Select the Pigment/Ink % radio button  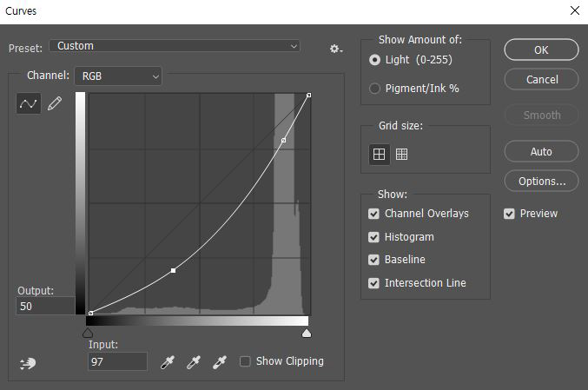pyautogui.click(x=374, y=89)
